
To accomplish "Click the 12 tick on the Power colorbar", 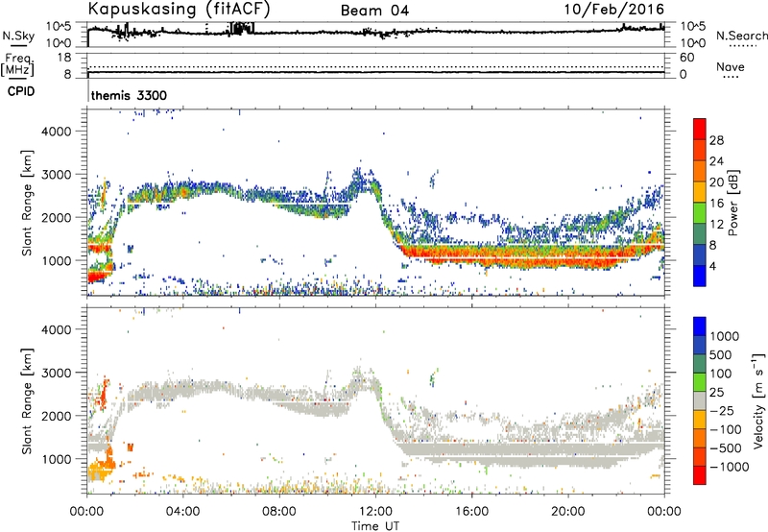I will coord(716,225).
